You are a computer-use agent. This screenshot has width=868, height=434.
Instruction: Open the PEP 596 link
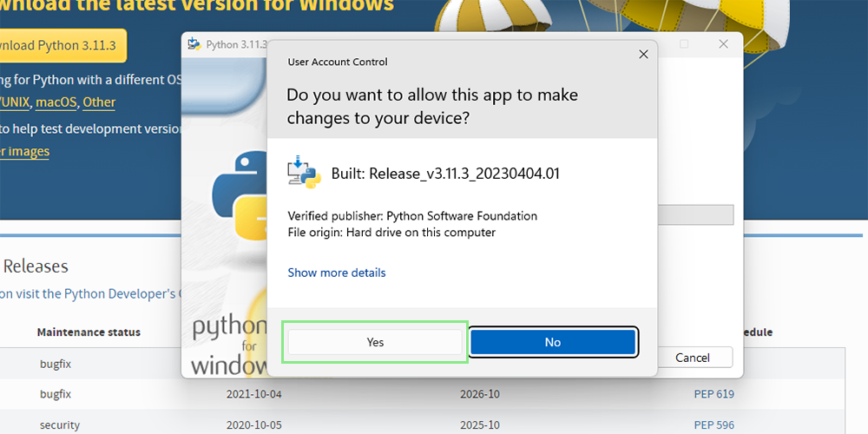(x=714, y=425)
